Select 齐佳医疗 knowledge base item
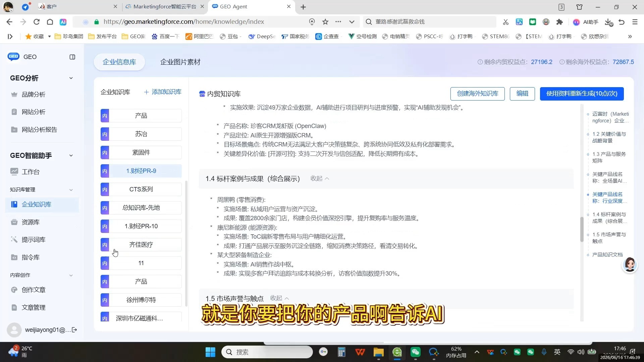This screenshot has height=362, width=644. (141, 245)
